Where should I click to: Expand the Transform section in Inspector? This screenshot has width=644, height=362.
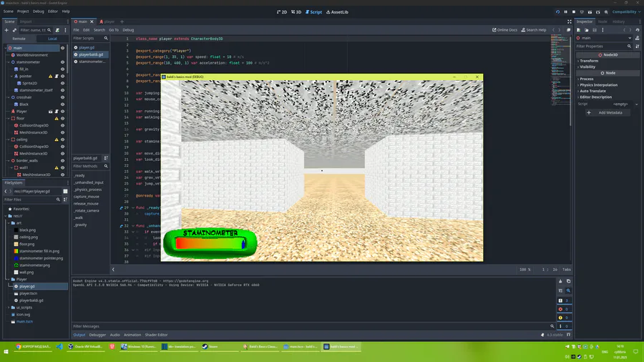pos(589,61)
